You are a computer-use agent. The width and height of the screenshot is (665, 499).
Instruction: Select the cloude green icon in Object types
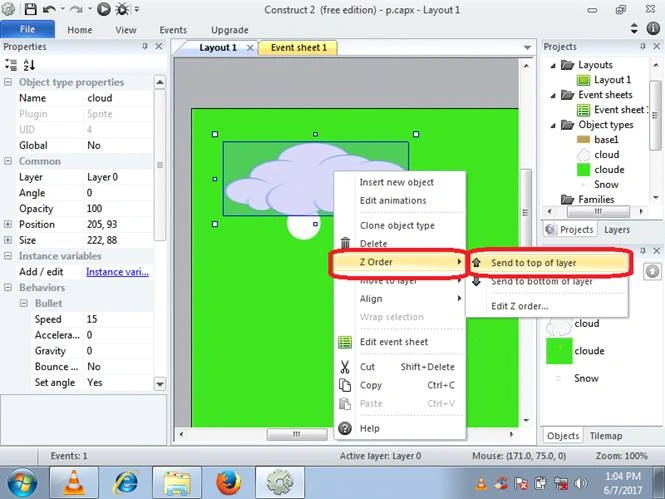pos(584,170)
